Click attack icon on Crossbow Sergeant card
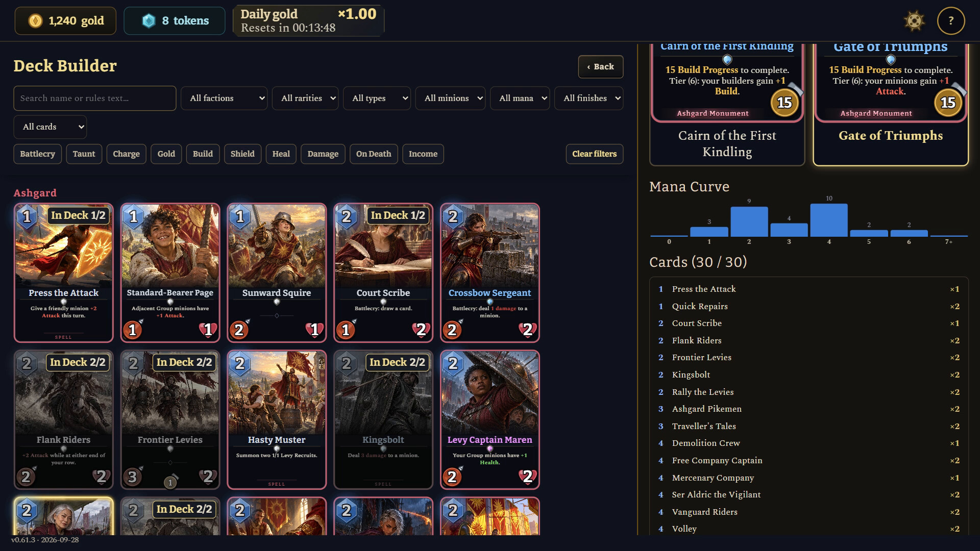The height and width of the screenshot is (551, 980). 452,330
